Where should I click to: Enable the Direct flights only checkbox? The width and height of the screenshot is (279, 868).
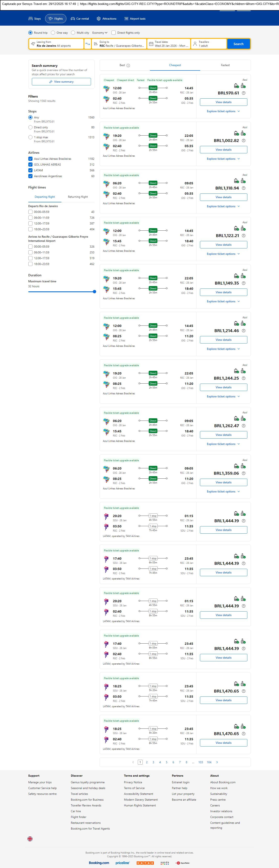(114, 33)
